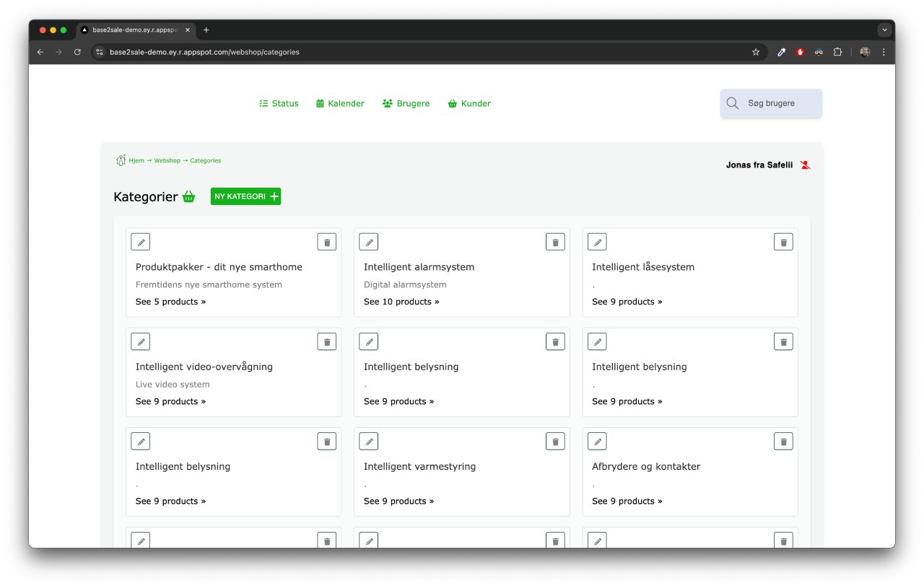Click the red user icon beside Jonas fra Safelii

click(806, 165)
